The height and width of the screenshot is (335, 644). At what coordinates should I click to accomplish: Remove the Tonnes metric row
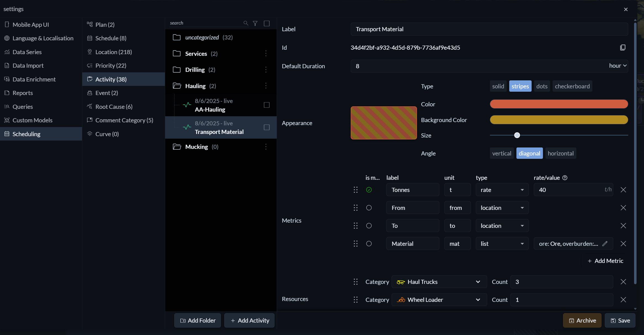623,190
